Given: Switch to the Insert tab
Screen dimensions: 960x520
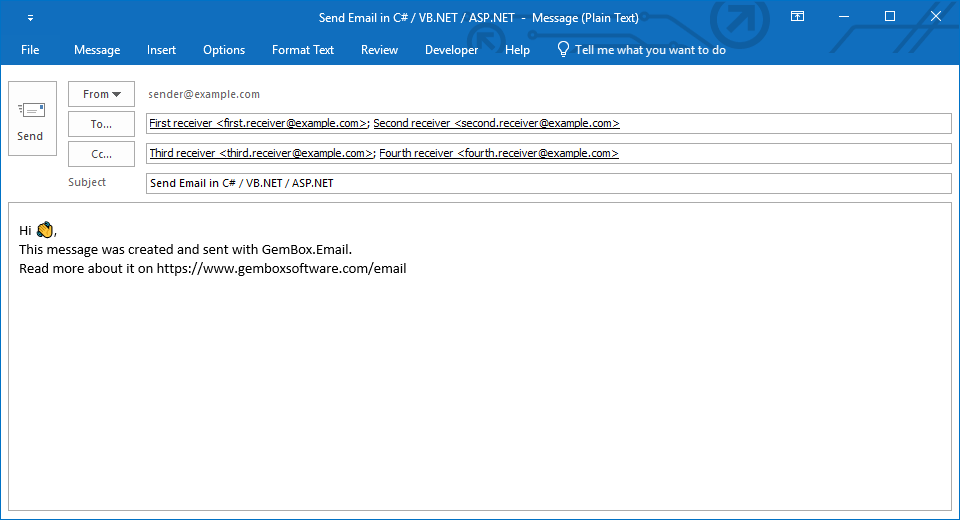Looking at the screenshot, I should coord(161,50).
